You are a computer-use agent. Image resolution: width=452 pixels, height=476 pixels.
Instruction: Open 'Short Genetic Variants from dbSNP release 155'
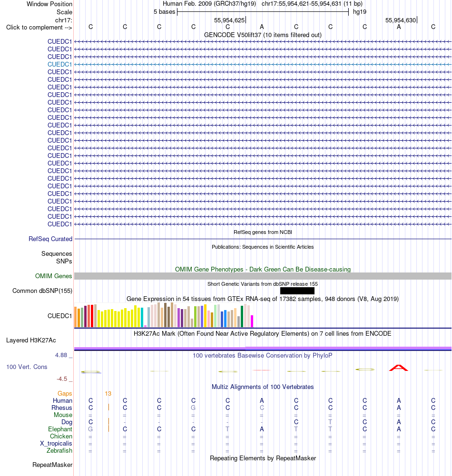click(x=263, y=284)
